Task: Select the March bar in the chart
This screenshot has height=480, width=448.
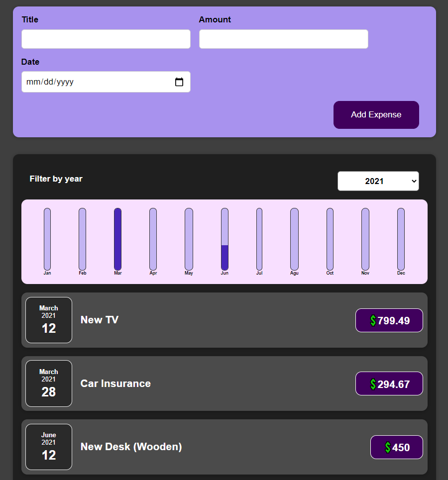Action: [117, 239]
